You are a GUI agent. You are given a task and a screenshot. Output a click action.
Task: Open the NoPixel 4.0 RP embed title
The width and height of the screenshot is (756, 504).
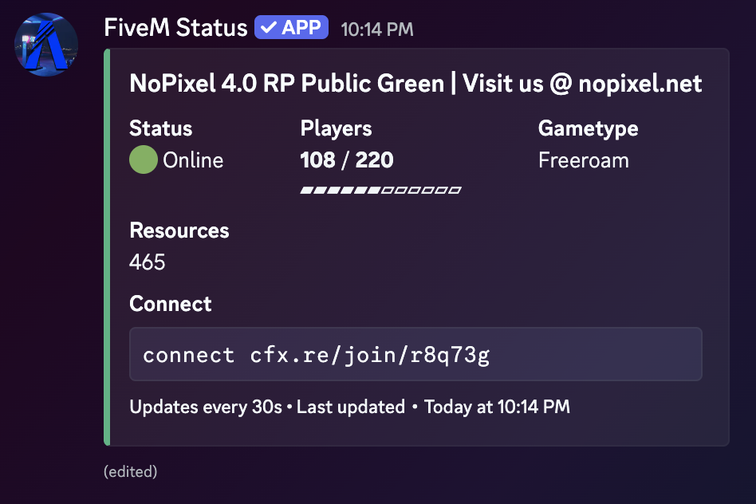click(x=416, y=83)
